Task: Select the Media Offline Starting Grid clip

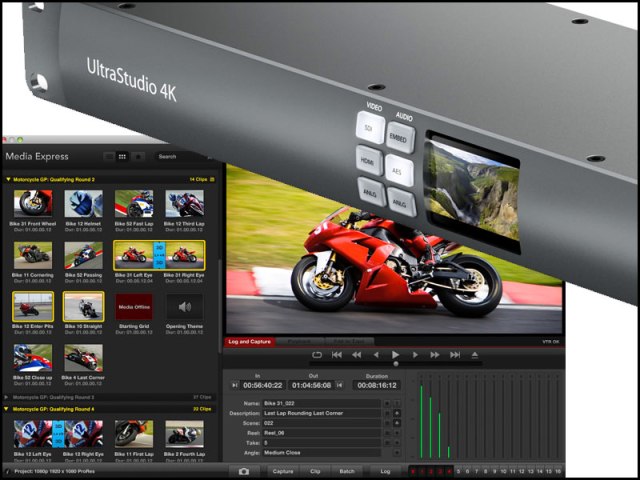Action: 134,307
